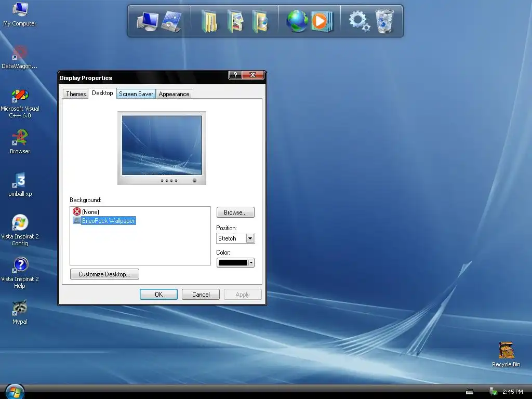Image resolution: width=532 pixels, height=399 pixels.
Task: Click the Cancel button
Action: (x=201, y=295)
